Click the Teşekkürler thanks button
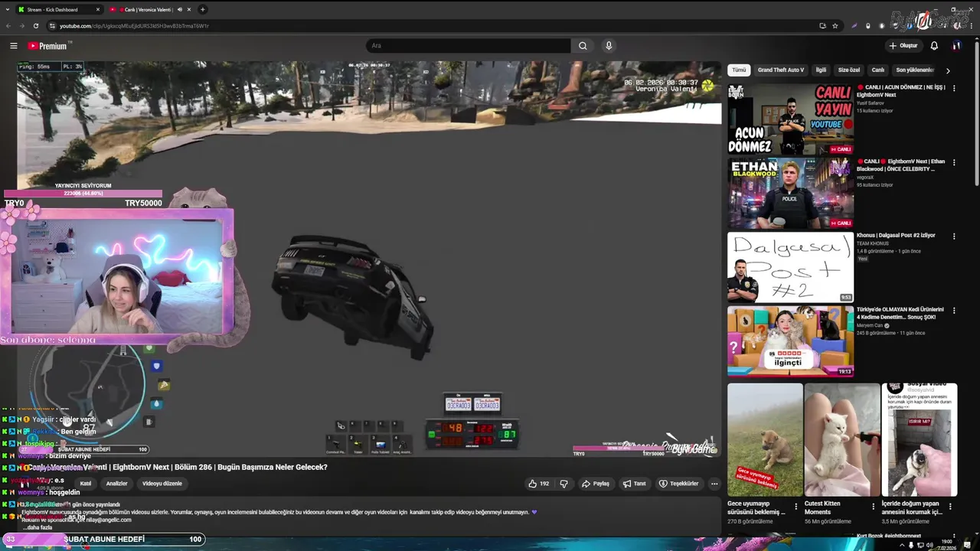 pos(679,484)
